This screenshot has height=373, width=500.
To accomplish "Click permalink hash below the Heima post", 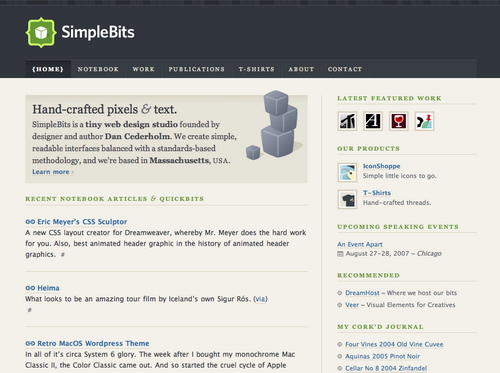I will 29,310.
